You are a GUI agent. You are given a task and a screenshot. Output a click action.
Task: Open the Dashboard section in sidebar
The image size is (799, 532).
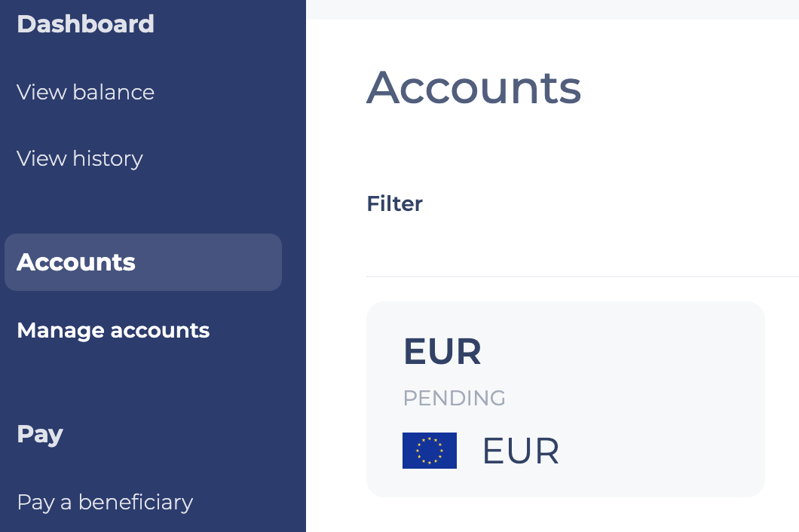pyautogui.click(x=86, y=24)
